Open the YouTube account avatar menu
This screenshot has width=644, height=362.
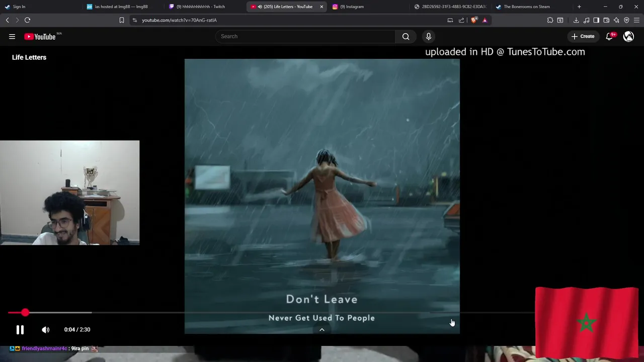(x=628, y=36)
